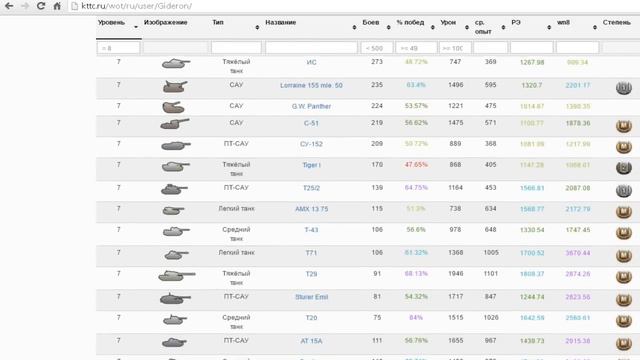Click the ИС tank image
Viewport: 640px width, 360px height.
tap(176, 64)
